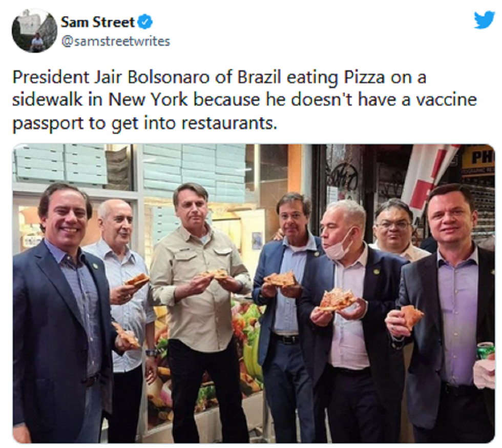This screenshot has height=448, width=502.
Task: Click the man wearing eyeglasses in back
Action: point(393,226)
